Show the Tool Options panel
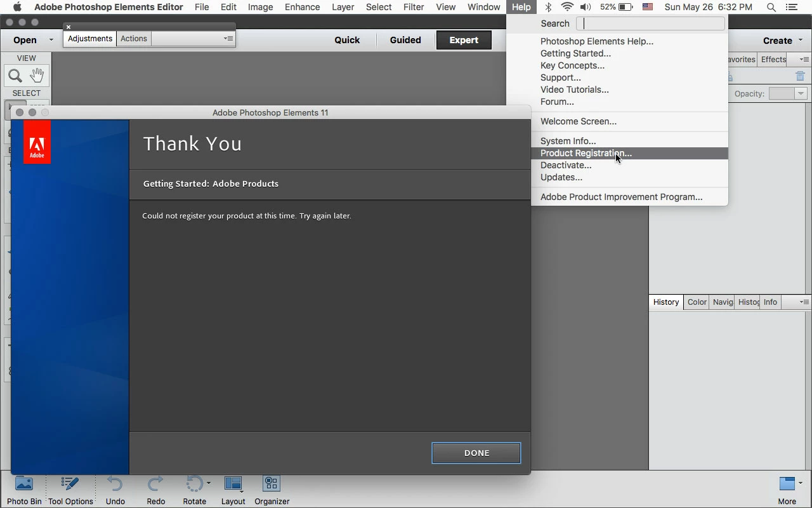This screenshot has height=508, width=812. (x=70, y=490)
